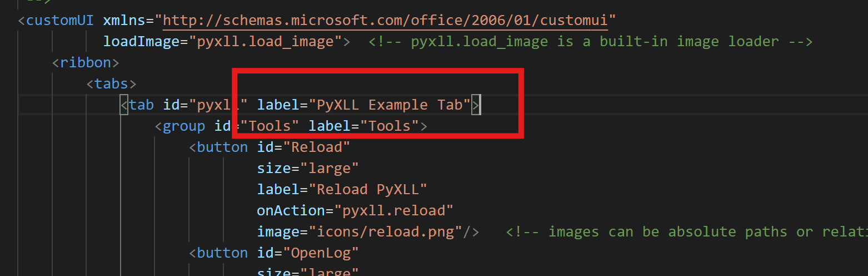Click the customUI opening tag name
868x276 pixels.
click(x=60, y=21)
